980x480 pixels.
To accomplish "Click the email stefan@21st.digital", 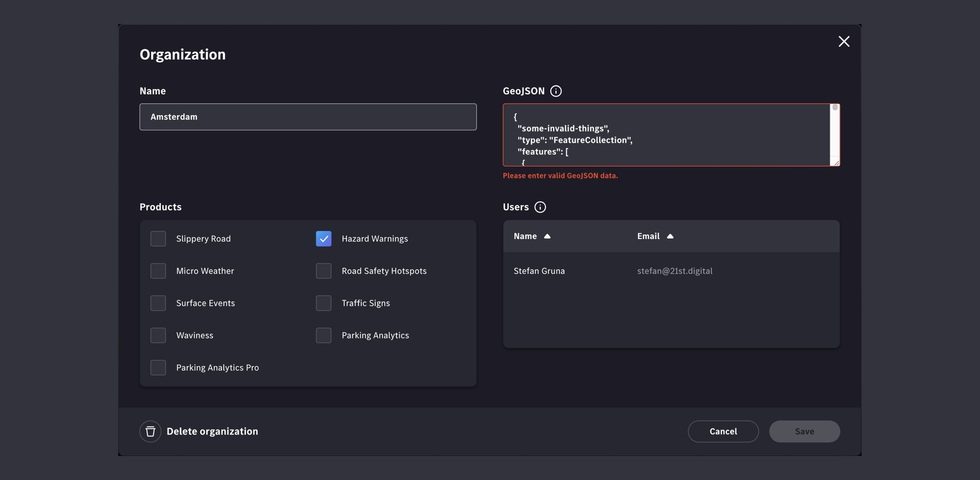I will click(675, 271).
